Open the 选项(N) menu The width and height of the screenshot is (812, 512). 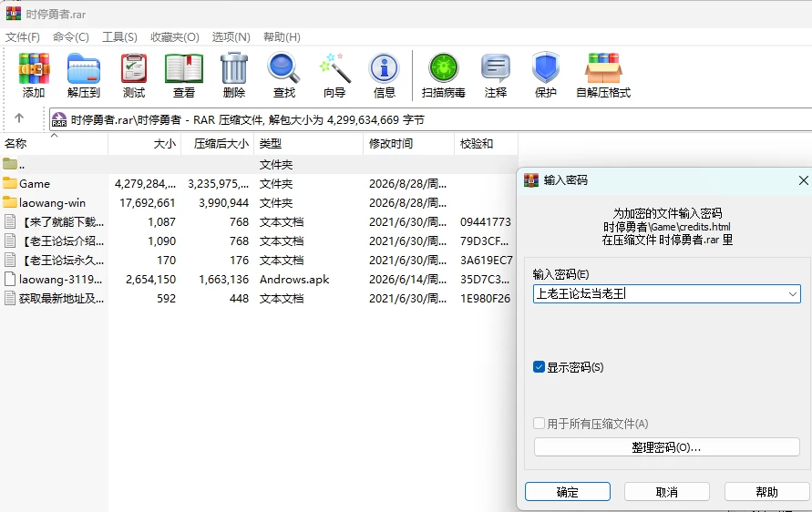point(231,37)
